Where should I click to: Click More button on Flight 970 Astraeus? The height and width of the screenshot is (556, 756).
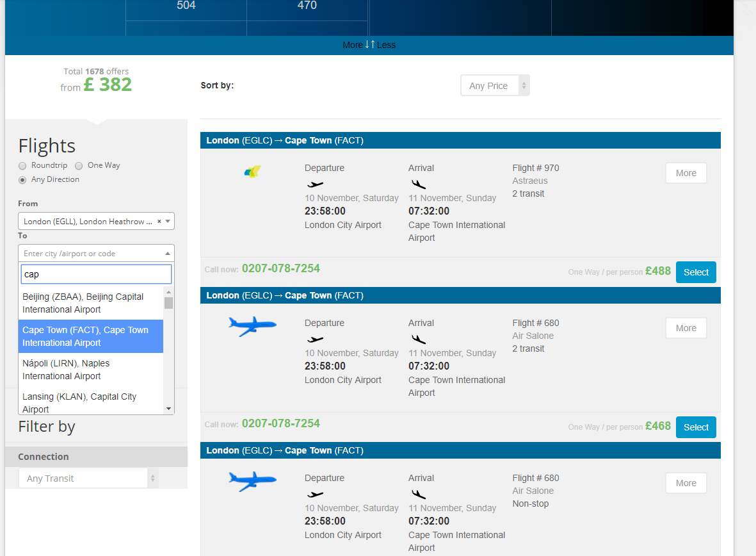[x=686, y=173]
